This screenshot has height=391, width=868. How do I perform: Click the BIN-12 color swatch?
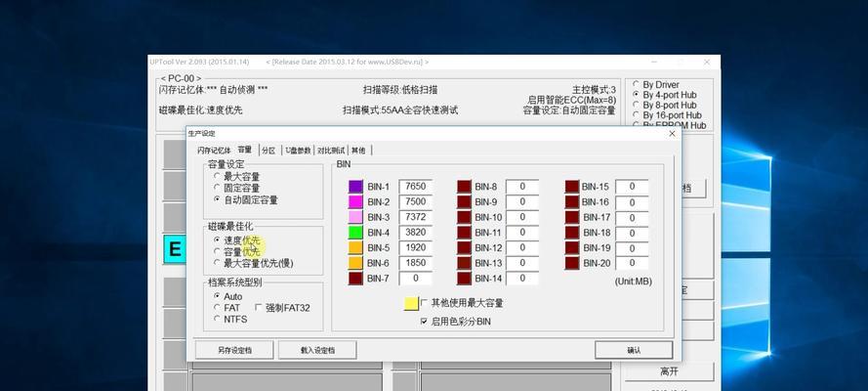464,247
